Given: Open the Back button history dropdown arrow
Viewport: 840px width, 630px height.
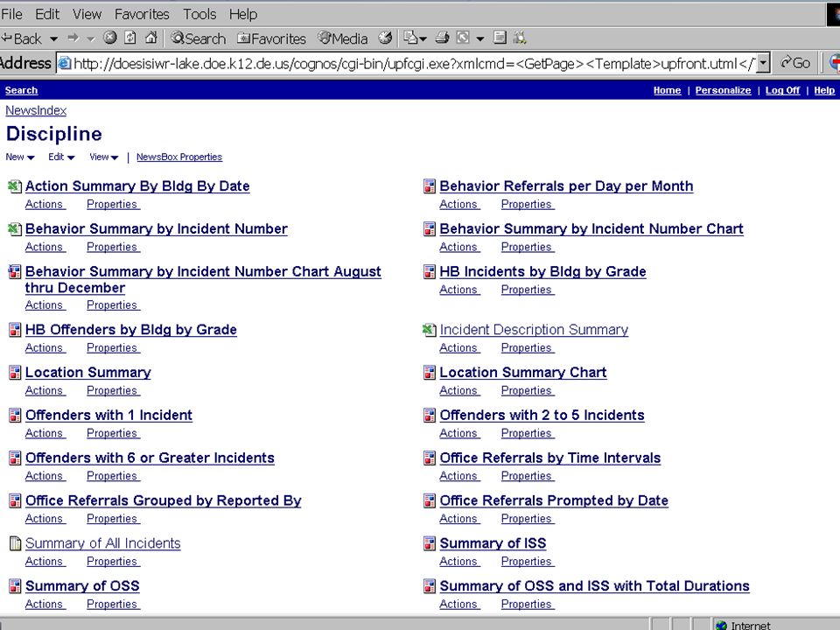Looking at the screenshot, I should coord(53,38).
